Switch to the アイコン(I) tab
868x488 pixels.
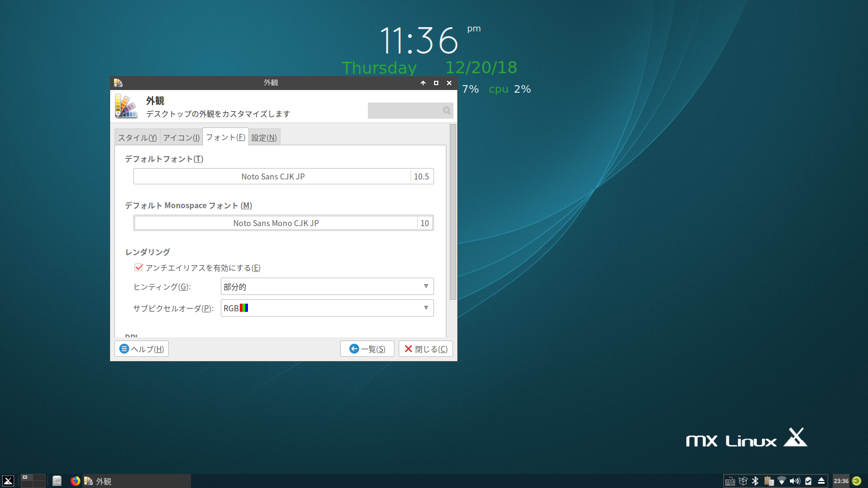pos(181,138)
